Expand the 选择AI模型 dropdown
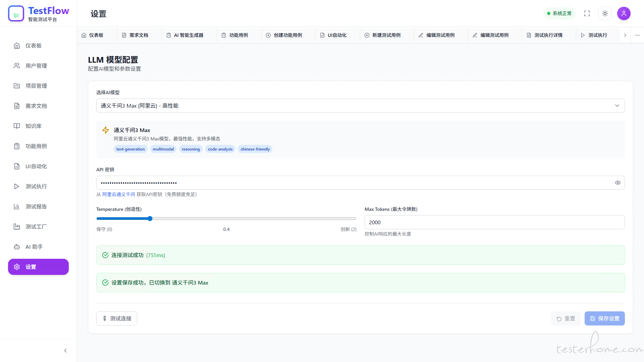Viewport: 644px width, 362px height. pyautogui.click(x=360, y=106)
